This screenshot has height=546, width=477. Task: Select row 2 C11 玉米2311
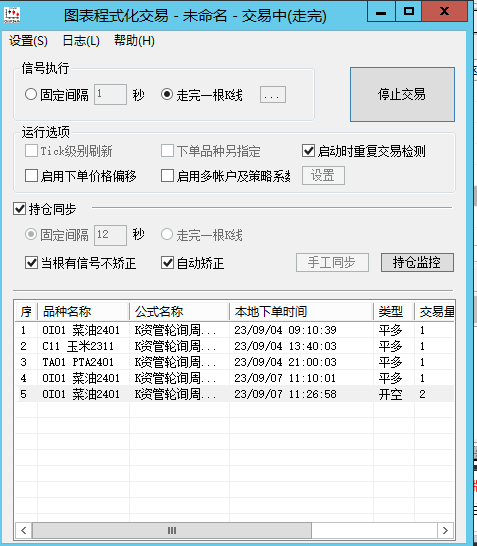pos(234,346)
